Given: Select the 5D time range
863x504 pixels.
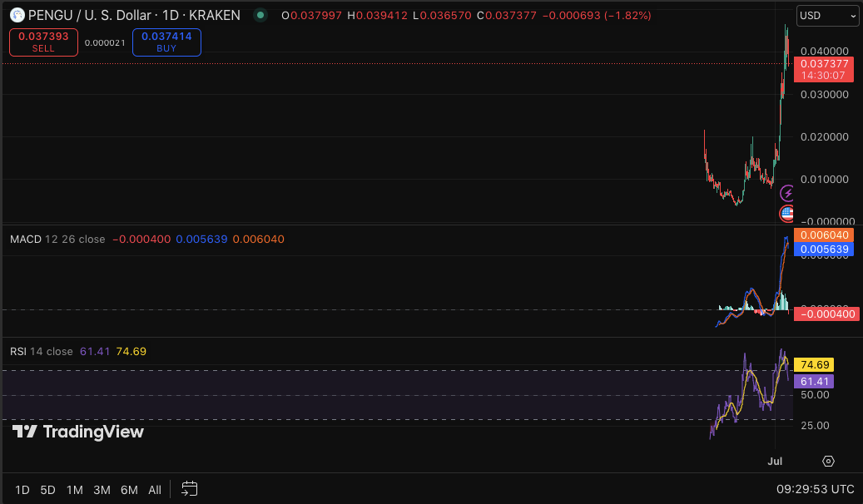Looking at the screenshot, I should tap(48, 490).
